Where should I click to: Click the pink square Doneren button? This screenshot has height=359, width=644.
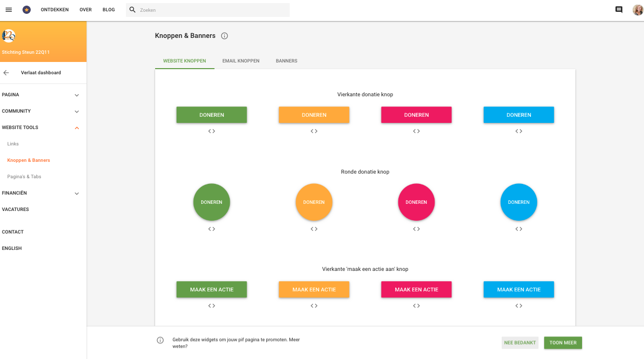point(416,115)
